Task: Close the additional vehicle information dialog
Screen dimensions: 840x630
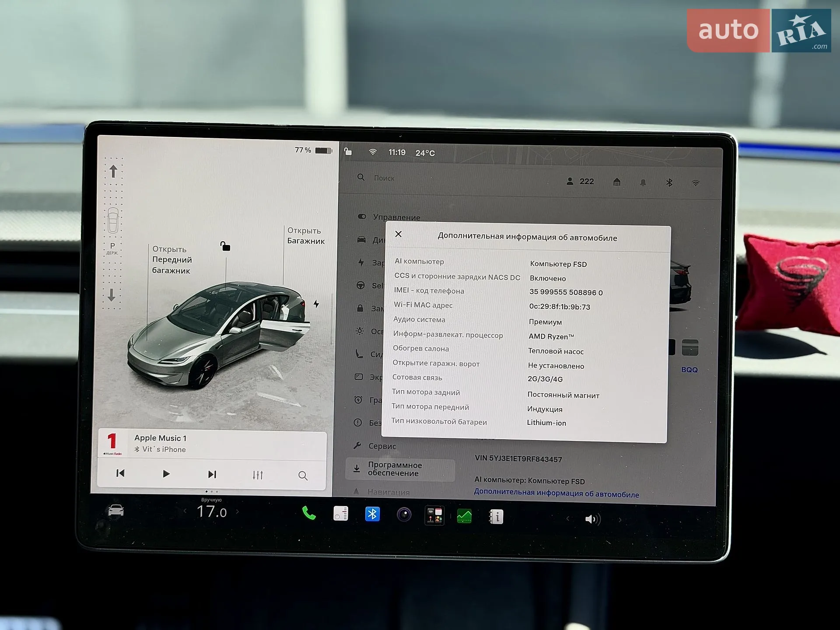Action: click(398, 234)
